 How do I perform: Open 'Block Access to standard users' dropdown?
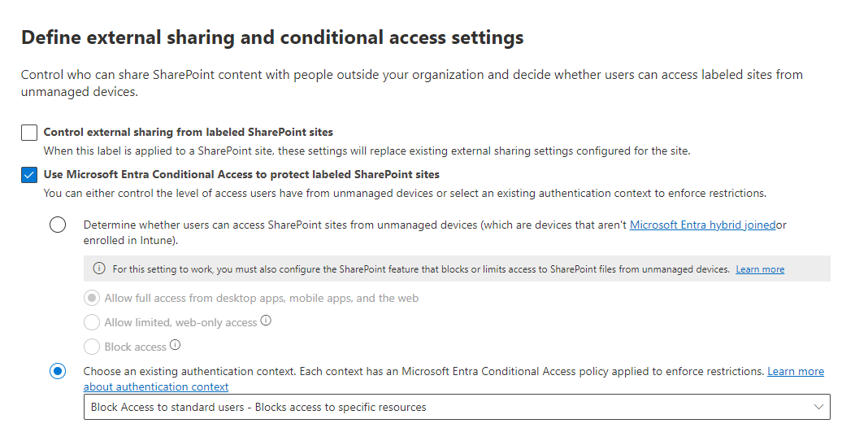pyautogui.click(x=456, y=407)
